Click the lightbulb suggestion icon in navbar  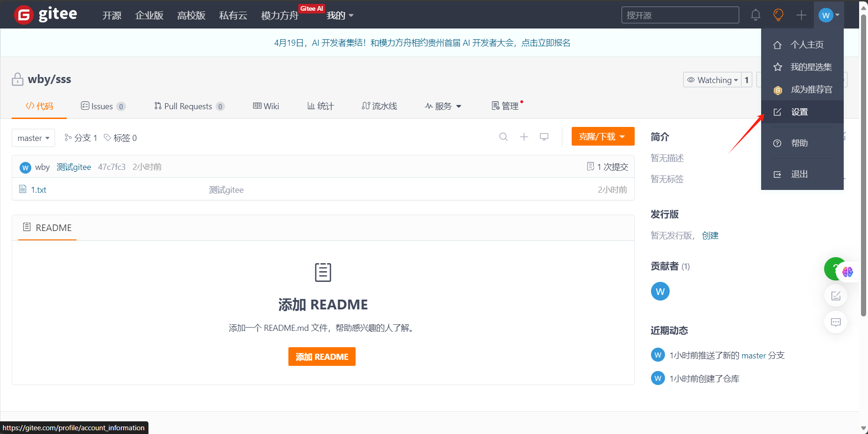tap(777, 14)
